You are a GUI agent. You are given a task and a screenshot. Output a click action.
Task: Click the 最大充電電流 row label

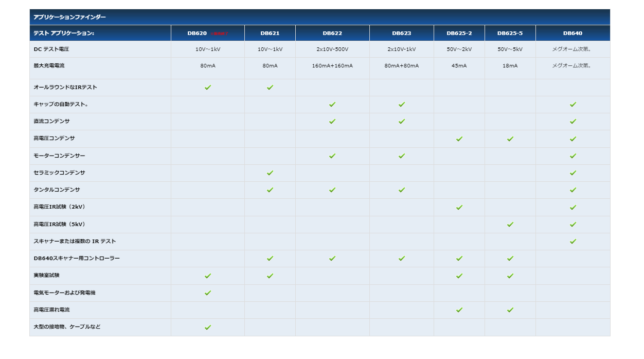coord(49,66)
